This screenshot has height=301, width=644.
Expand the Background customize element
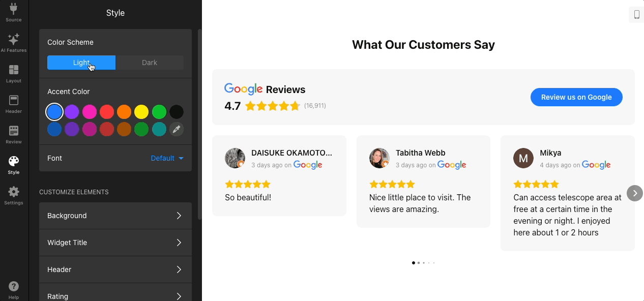point(115,216)
